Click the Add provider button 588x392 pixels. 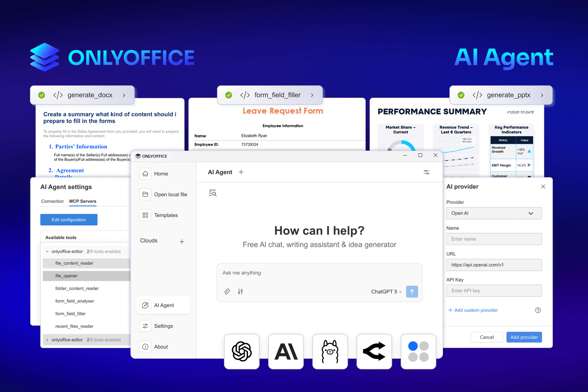click(524, 337)
